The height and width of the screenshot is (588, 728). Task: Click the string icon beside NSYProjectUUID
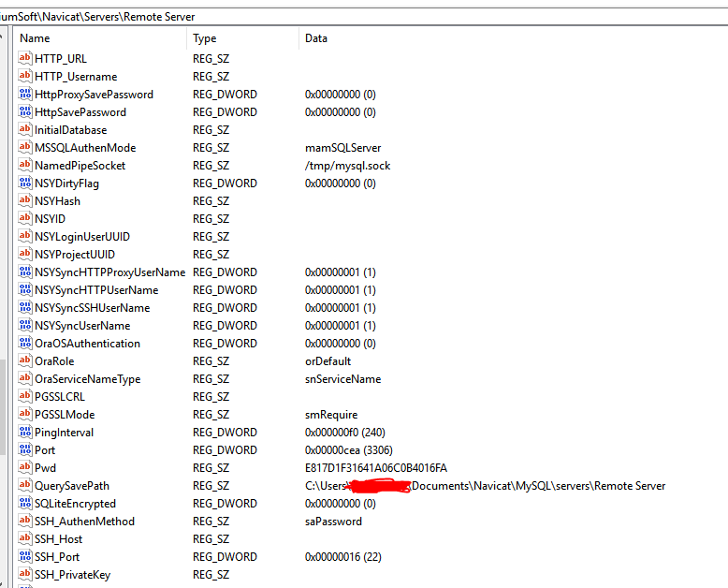click(x=25, y=254)
